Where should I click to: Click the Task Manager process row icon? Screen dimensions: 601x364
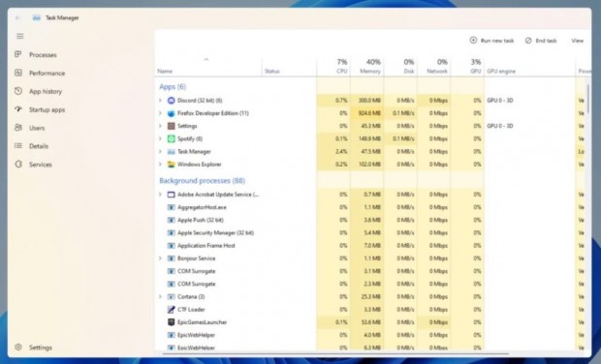pos(172,152)
